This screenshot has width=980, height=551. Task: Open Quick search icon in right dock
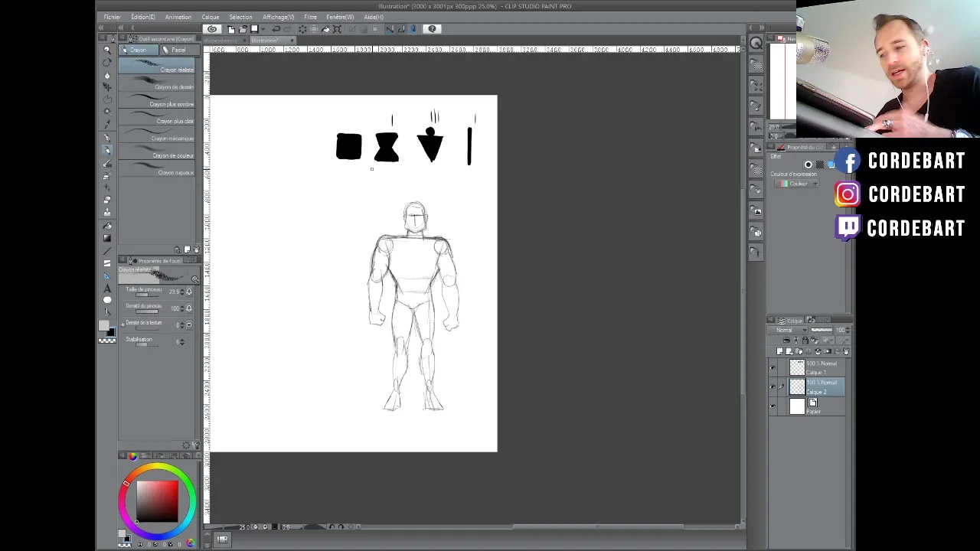tap(756, 44)
